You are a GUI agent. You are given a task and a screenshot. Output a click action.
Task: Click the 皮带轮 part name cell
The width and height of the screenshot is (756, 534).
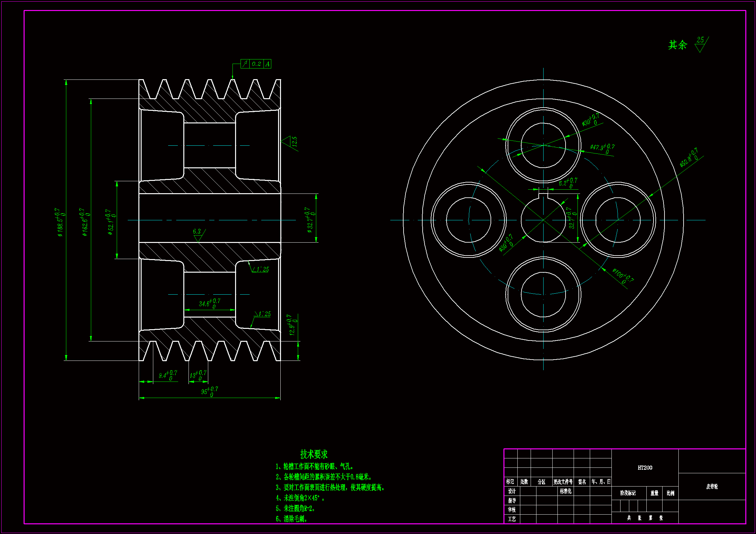pyautogui.click(x=712, y=487)
